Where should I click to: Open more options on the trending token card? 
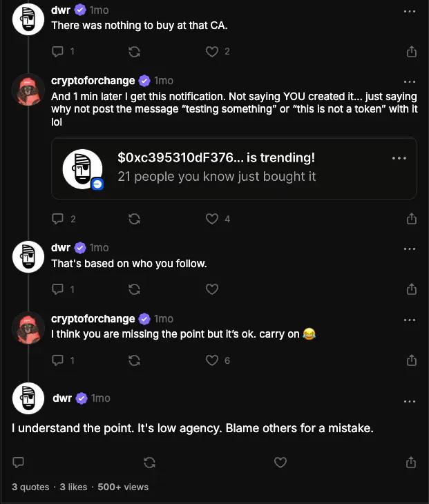click(399, 158)
